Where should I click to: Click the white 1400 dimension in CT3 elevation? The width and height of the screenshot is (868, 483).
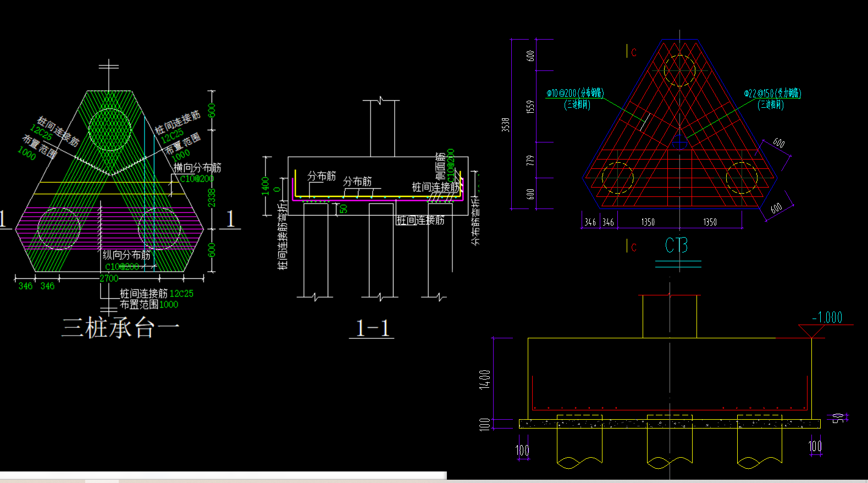coord(484,380)
